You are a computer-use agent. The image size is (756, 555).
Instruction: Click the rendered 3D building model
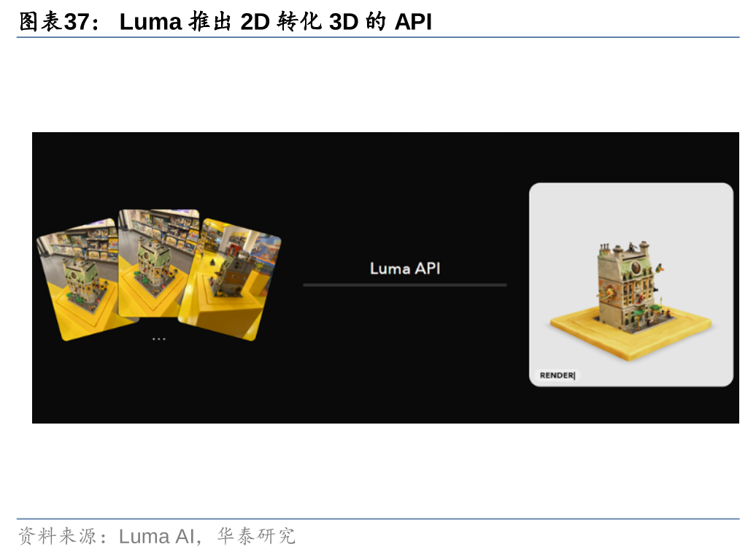630,299
